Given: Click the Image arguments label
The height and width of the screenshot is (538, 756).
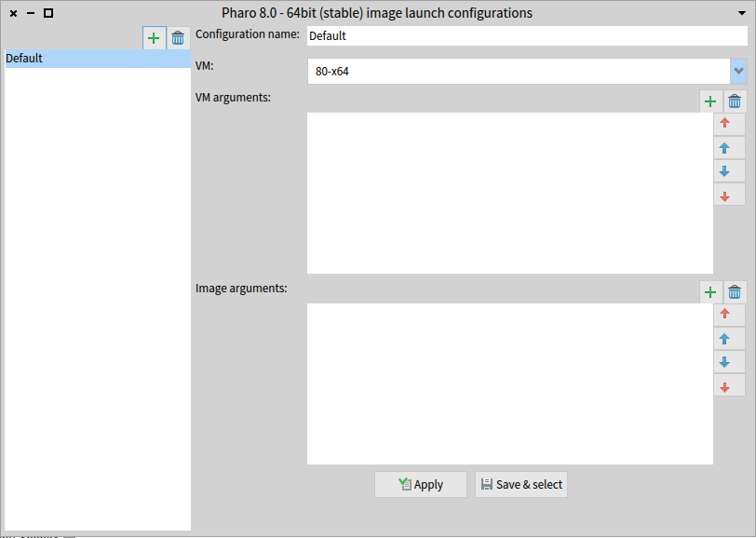Looking at the screenshot, I should [x=241, y=289].
